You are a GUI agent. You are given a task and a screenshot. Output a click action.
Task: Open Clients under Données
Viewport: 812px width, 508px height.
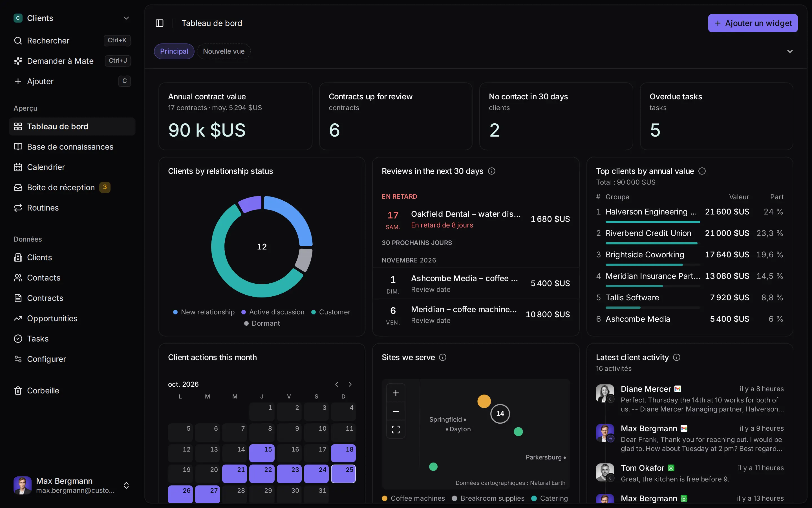click(72, 257)
